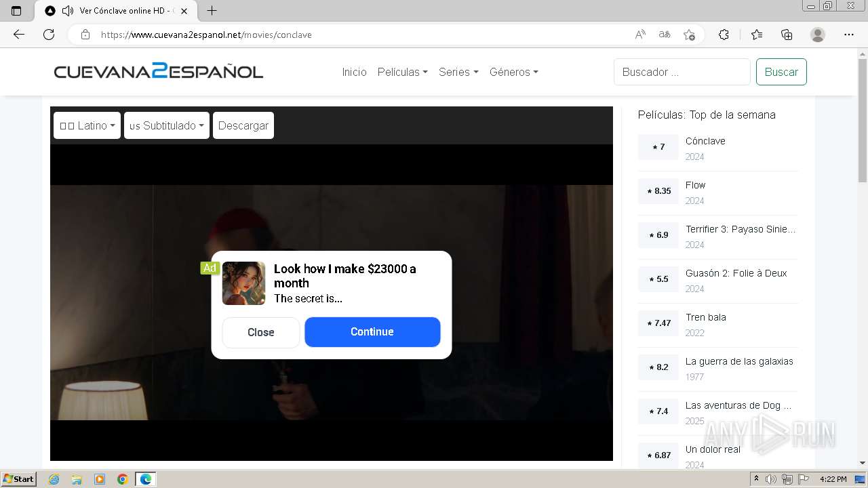The height and width of the screenshot is (488, 868).
Task: Launch Chrome from taskbar
Action: (x=123, y=479)
